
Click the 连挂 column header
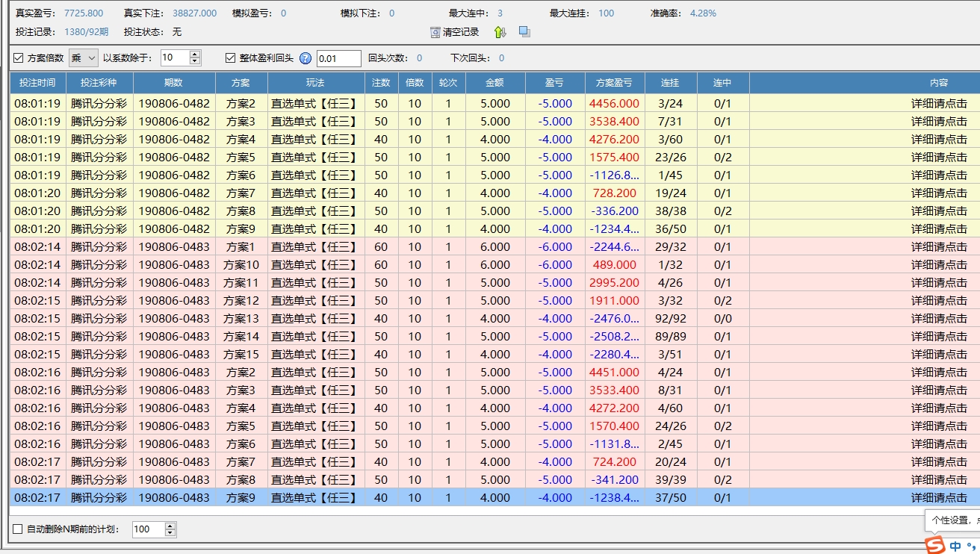(671, 83)
